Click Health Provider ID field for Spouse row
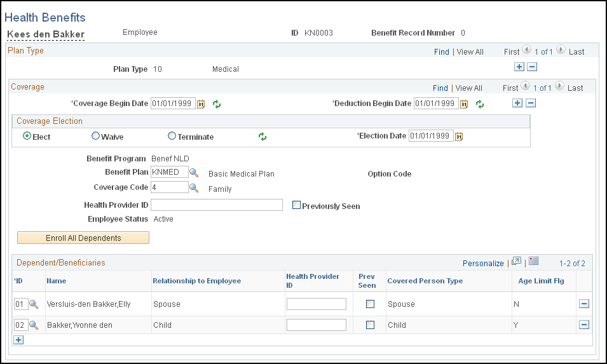The image size is (607, 364). (x=317, y=304)
